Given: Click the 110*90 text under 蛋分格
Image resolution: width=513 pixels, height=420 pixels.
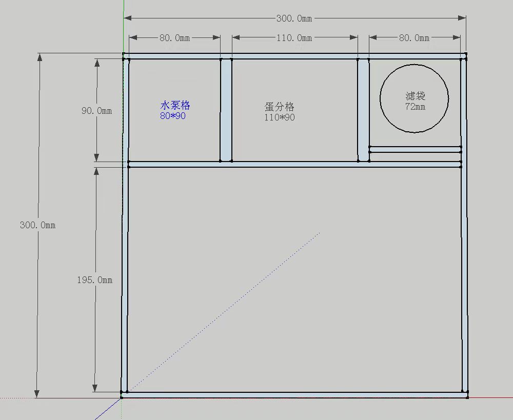Looking at the screenshot, I should pyautogui.click(x=279, y=118).
